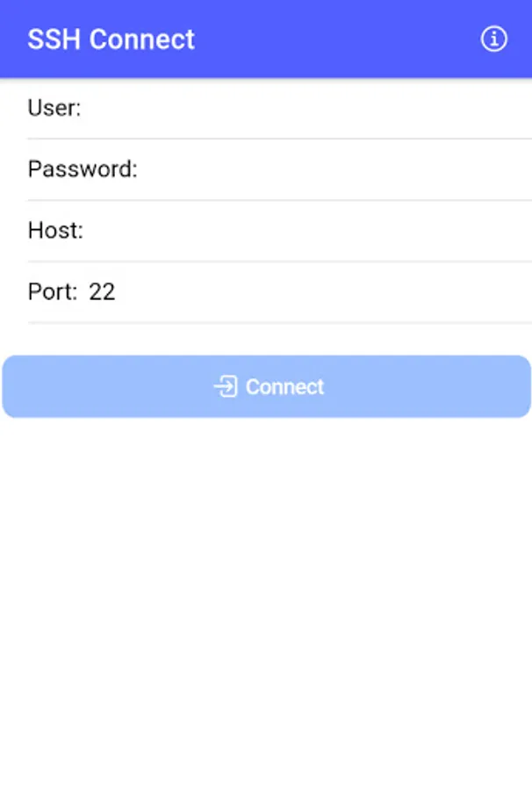Open the info icon in the header
This screenshot has width=532, height=790.
pos(493,39)
